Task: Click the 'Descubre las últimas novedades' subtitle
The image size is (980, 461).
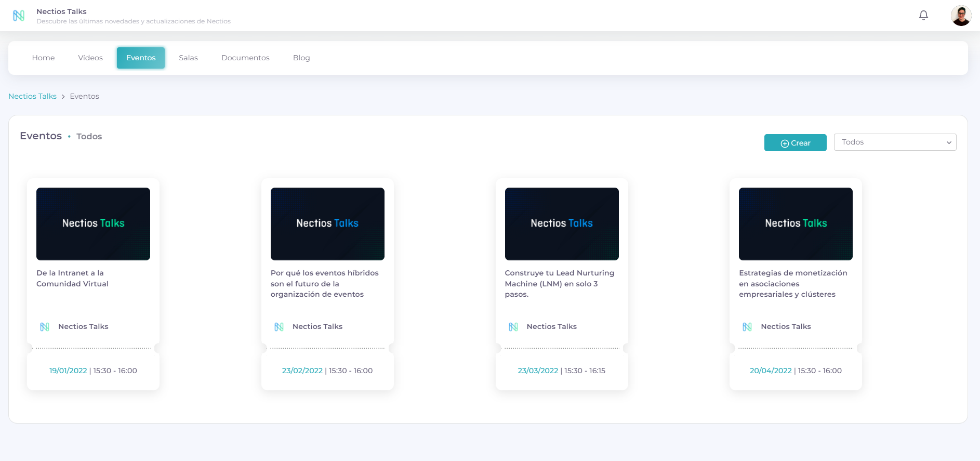Action: coord(134,21)
